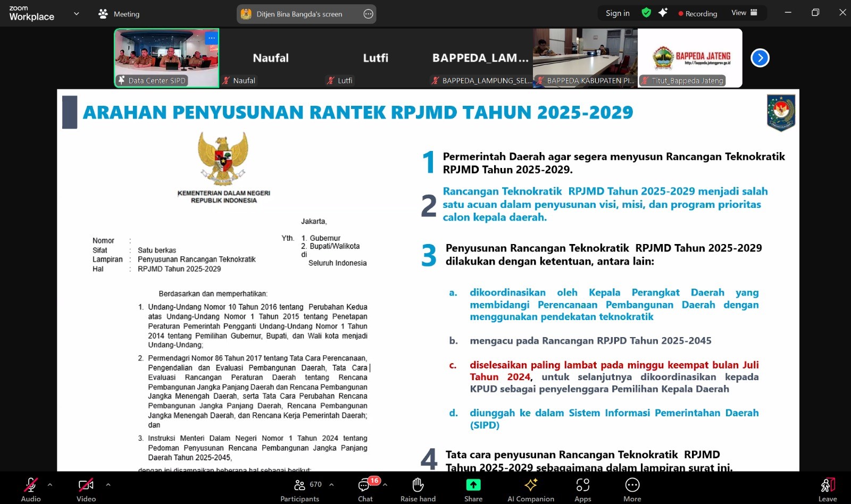Click the muted mic icon beside Naufal
Image resolution: width=851 pixels, height=504 pixels.
pyautogui.click(x=227, y=81)
